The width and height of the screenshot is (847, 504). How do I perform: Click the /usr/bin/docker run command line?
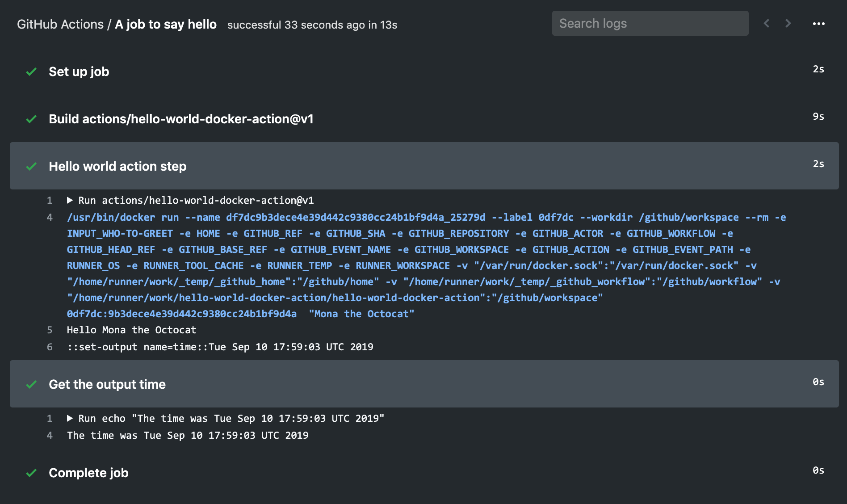pos(426,265)
